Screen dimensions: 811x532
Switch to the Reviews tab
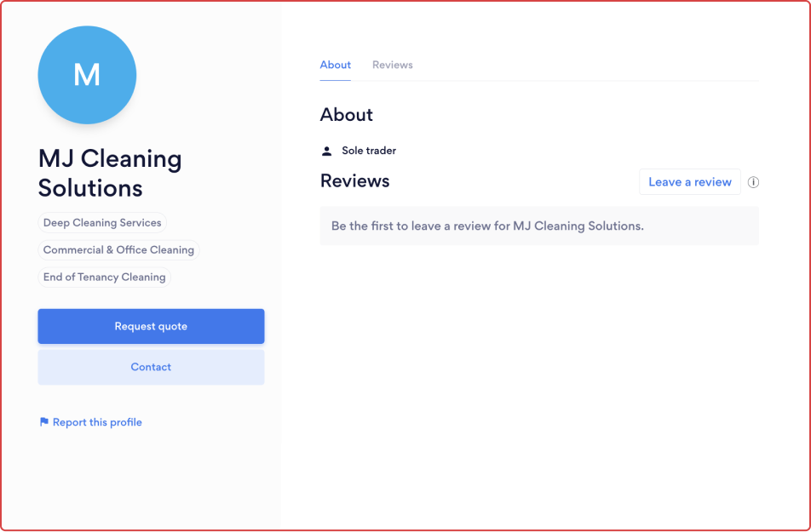pos(392,65)
